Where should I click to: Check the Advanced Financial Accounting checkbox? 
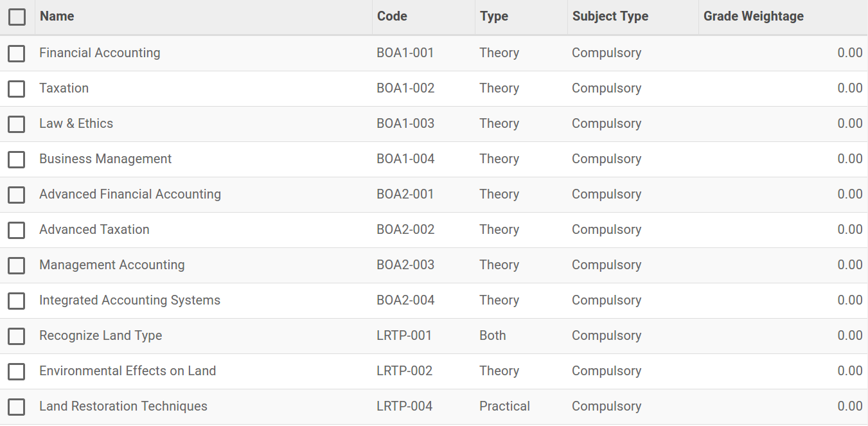[x=17, y=195]
